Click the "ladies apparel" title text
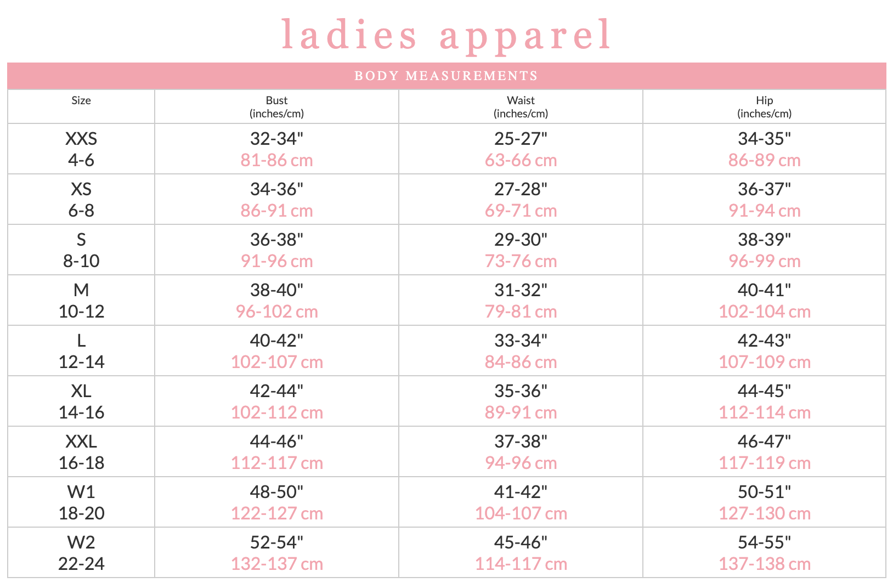 446,34
